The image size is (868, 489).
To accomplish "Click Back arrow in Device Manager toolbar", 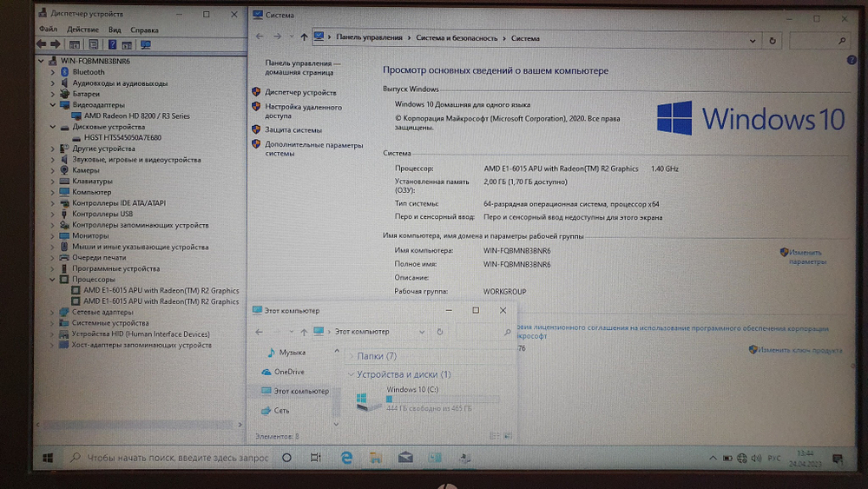I will click(42, 44).
